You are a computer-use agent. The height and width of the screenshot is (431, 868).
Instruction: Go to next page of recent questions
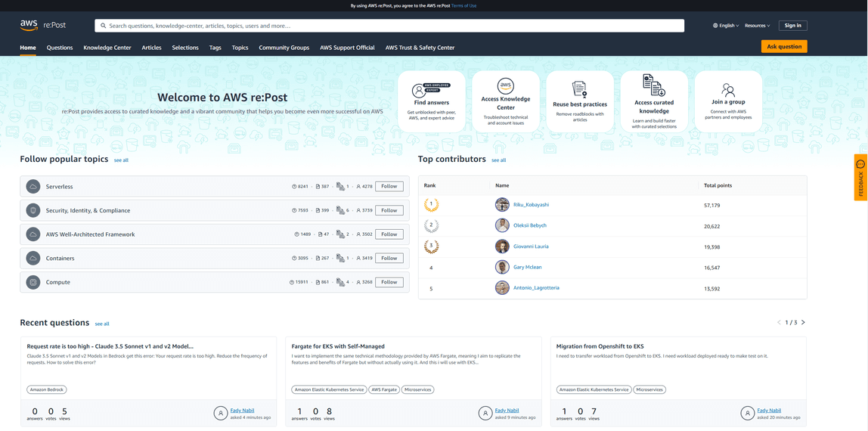click(803, 322)
